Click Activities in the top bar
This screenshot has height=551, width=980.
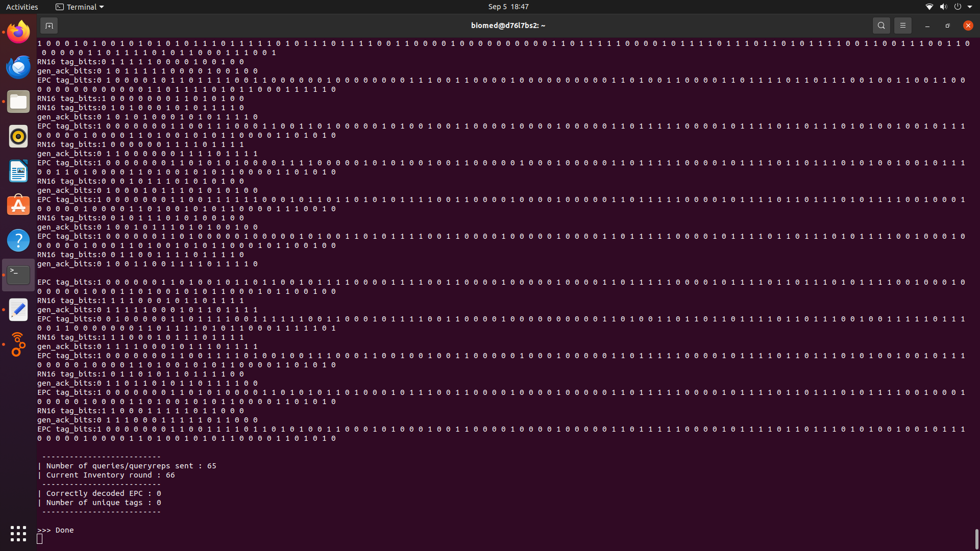22,7
